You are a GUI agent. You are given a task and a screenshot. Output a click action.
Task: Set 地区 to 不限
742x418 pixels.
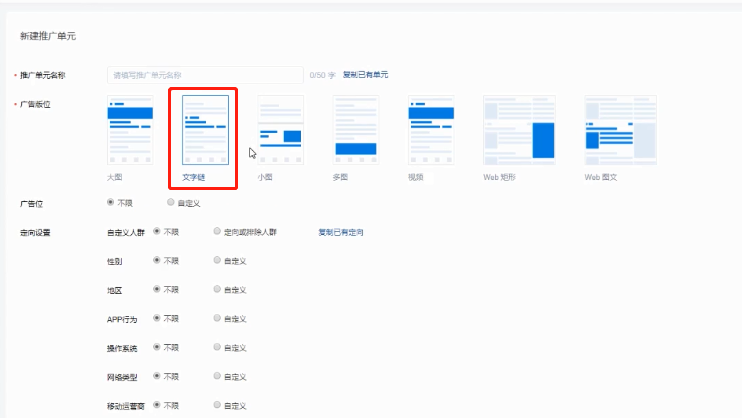[157, 289]
